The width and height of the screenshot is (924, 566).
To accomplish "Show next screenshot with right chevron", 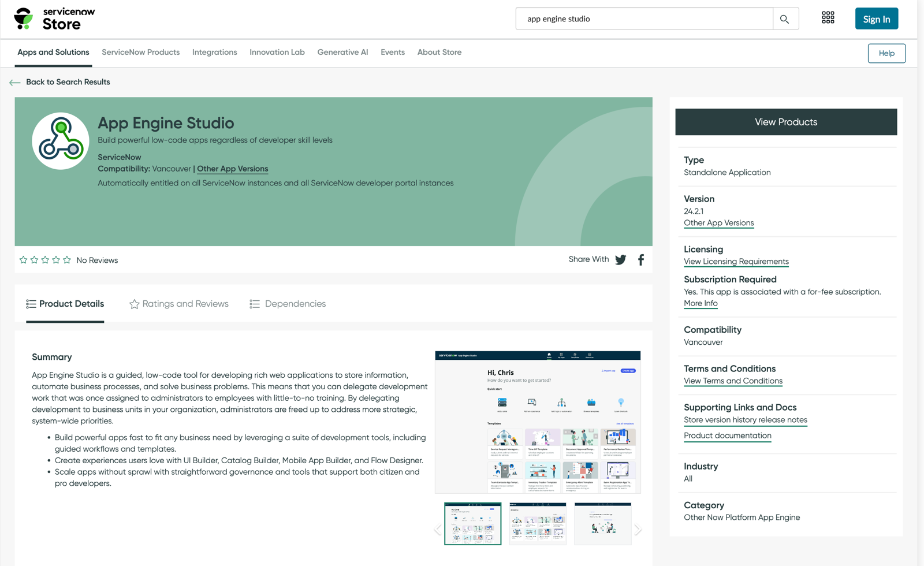I will [638, 529].
